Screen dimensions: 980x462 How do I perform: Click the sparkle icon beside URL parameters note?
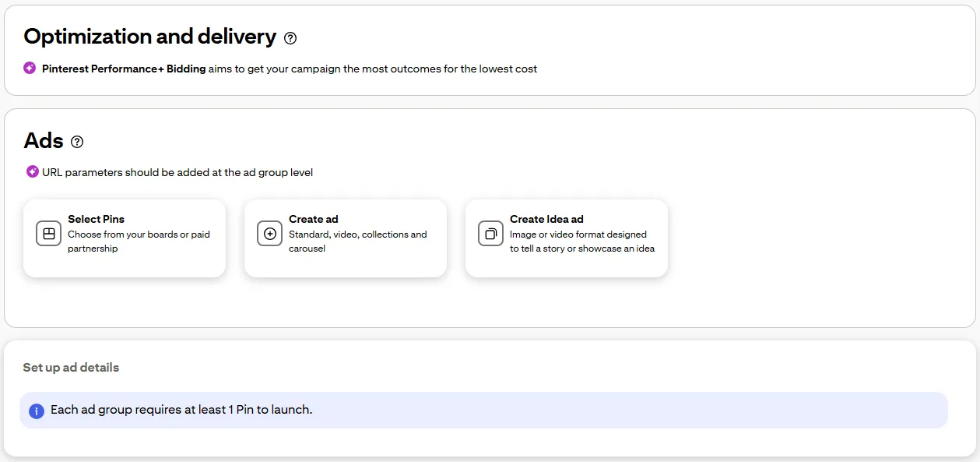click(x=32, y=172)
